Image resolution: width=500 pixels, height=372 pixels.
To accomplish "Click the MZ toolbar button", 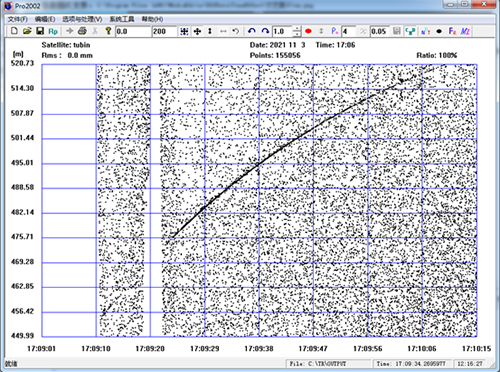I will coord(465,31).
